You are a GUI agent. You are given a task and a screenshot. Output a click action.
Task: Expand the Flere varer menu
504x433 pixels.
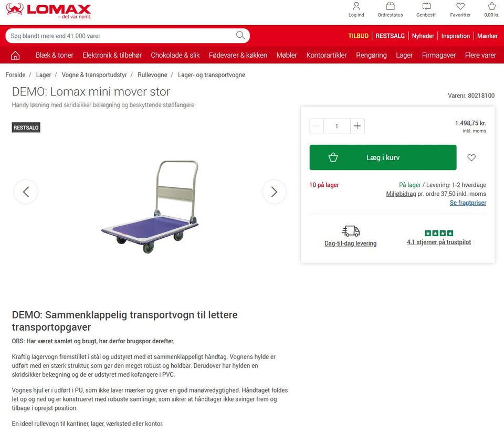click(480, 55)
